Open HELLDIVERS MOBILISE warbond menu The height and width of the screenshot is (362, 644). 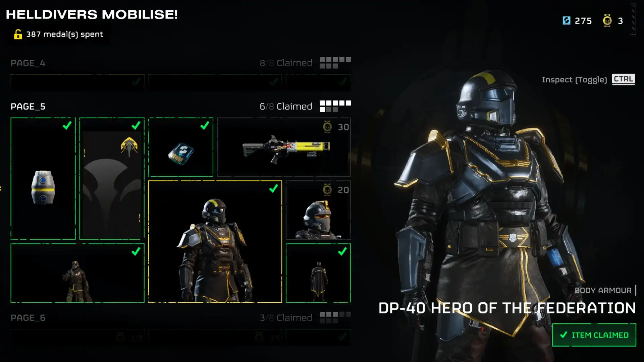91,15
